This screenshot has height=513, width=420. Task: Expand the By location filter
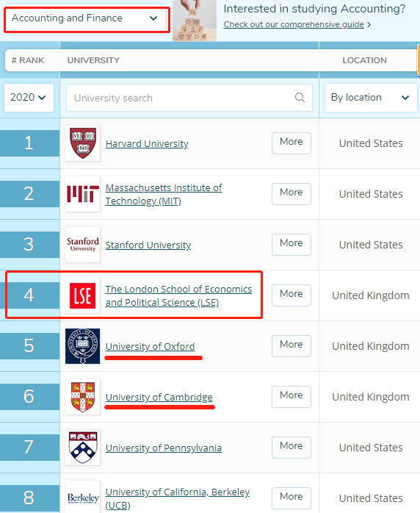coord(371,98)
